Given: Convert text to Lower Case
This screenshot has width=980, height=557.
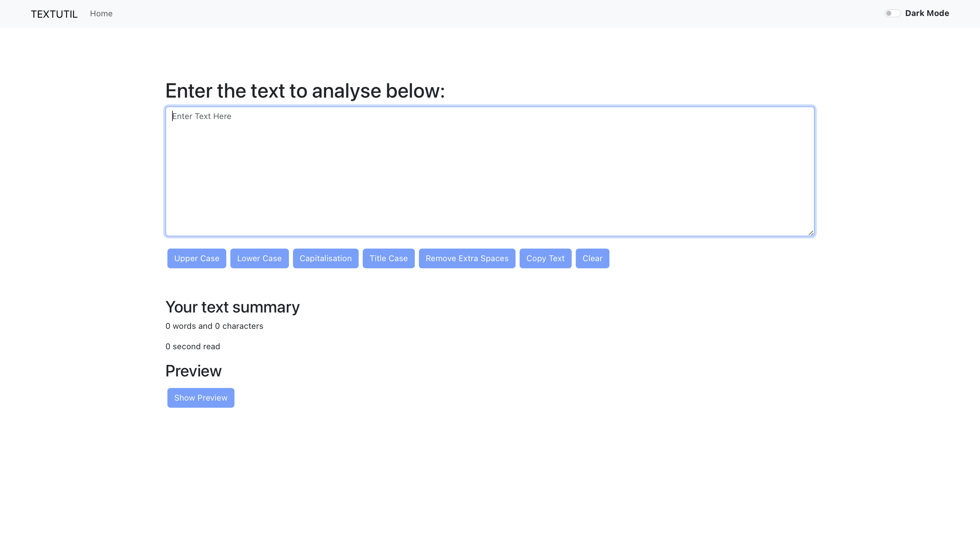Looking at the screenshot, I should tap(259, 258).
